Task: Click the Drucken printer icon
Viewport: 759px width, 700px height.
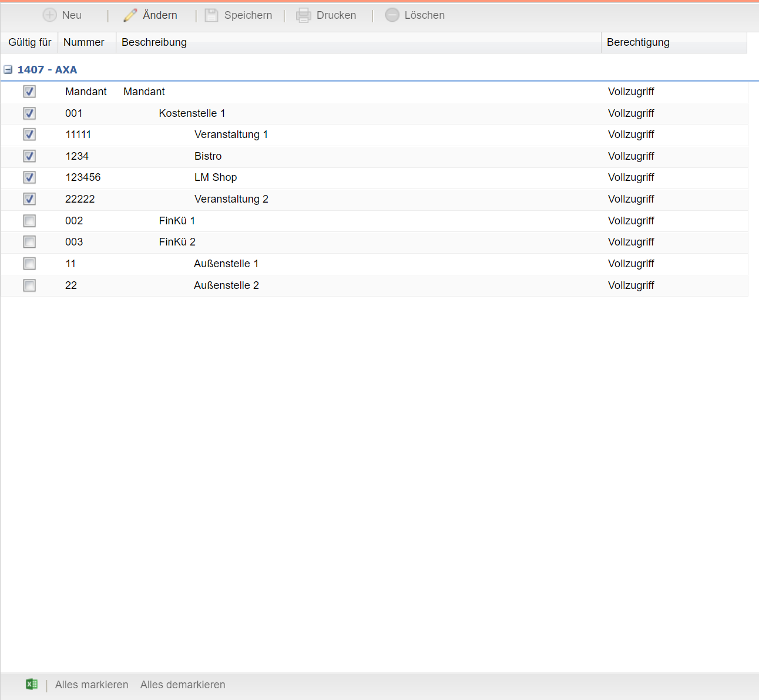Action: coord(304,15)
